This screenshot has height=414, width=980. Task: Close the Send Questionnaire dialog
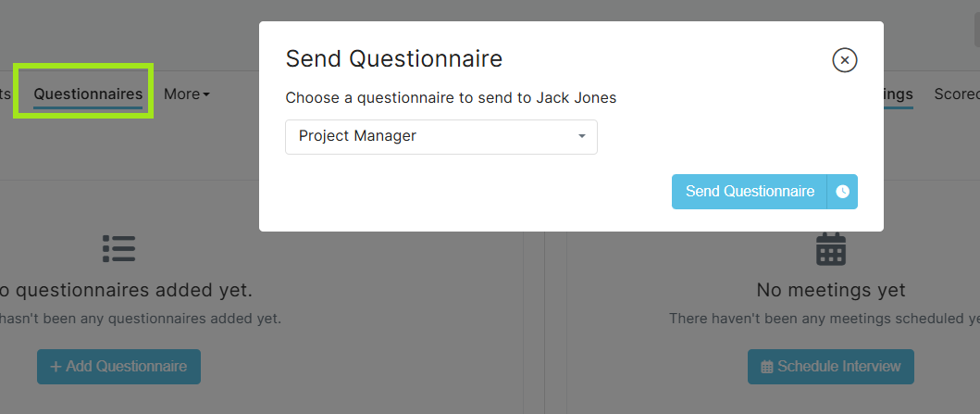click(x=844, y=60)
